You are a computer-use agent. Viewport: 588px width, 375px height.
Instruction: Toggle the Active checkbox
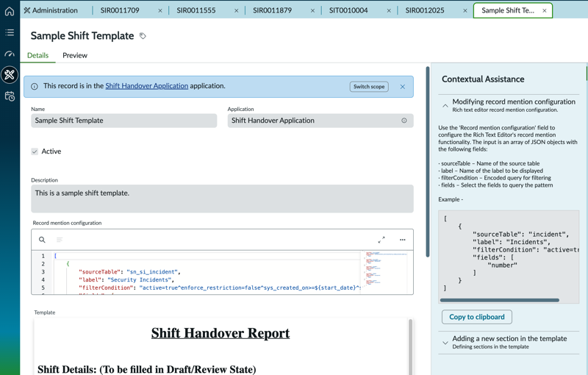tap(35, 151)
